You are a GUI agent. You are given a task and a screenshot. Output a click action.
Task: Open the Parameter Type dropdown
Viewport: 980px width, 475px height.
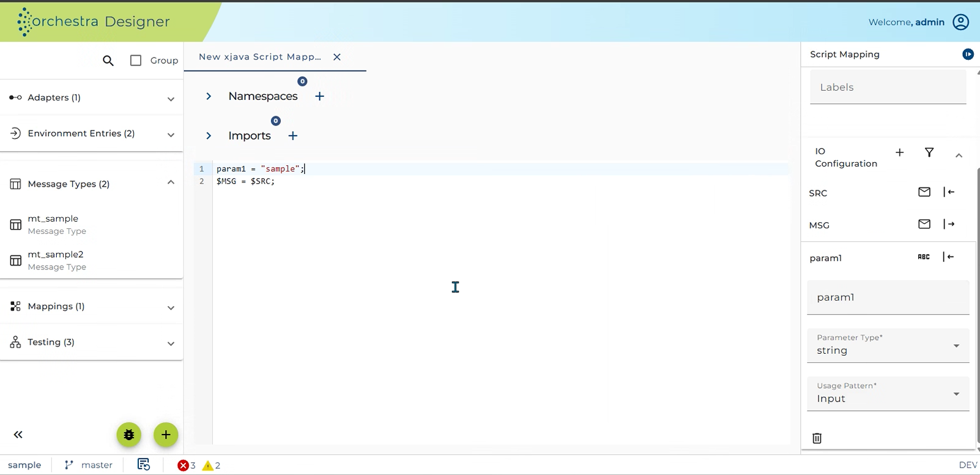[x=888, y=346]
